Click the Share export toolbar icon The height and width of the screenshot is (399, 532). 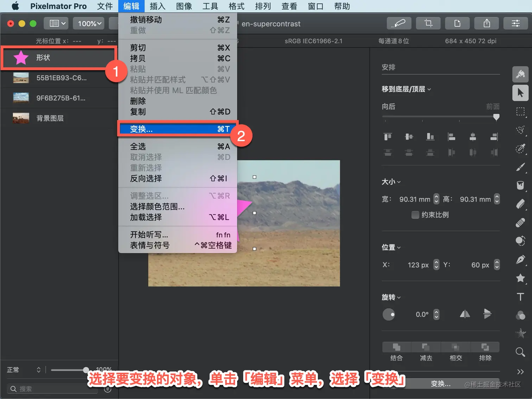487,23
